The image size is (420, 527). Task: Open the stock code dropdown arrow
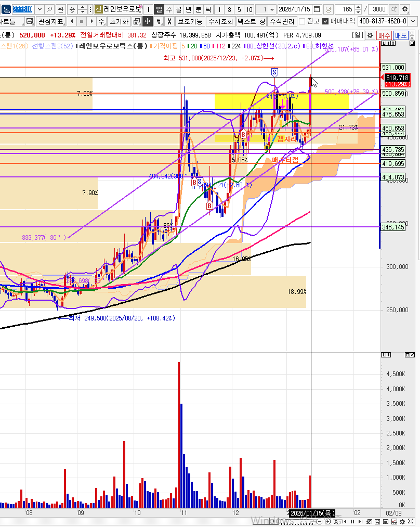40,9
